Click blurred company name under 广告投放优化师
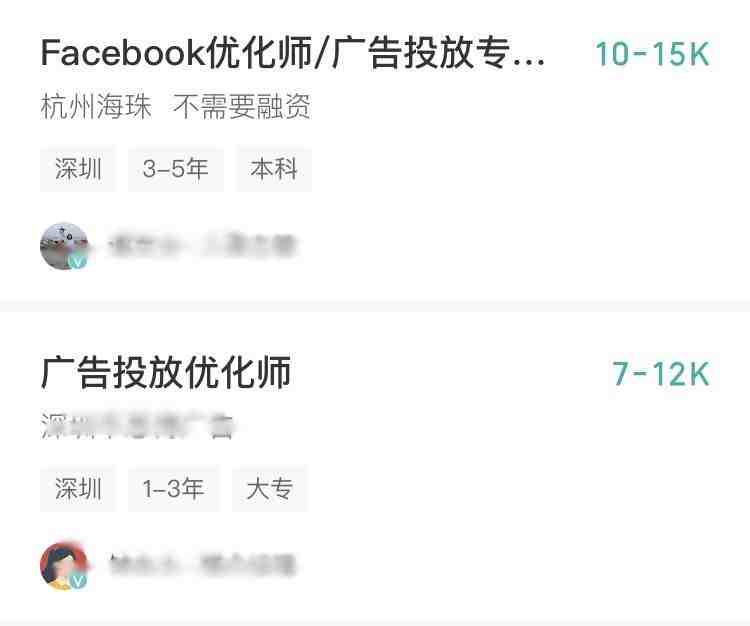The image size is (750, 626). pyautogui.click(x=137, y=426)
